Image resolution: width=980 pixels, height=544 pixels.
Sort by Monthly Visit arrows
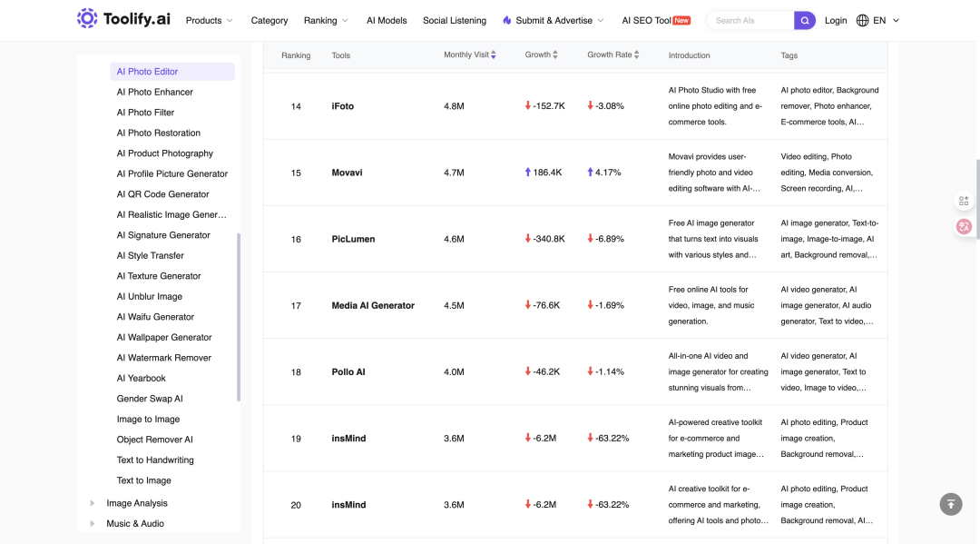[x=493, y=55]
